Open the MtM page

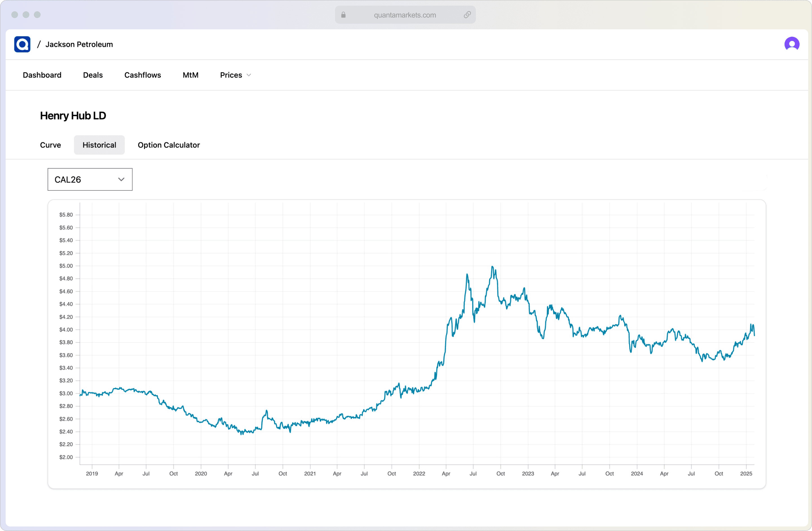190,75
